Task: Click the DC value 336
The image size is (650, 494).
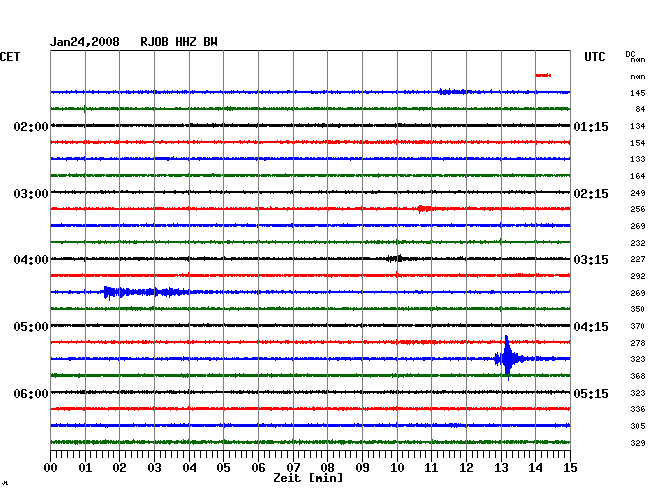Action: 638,409
